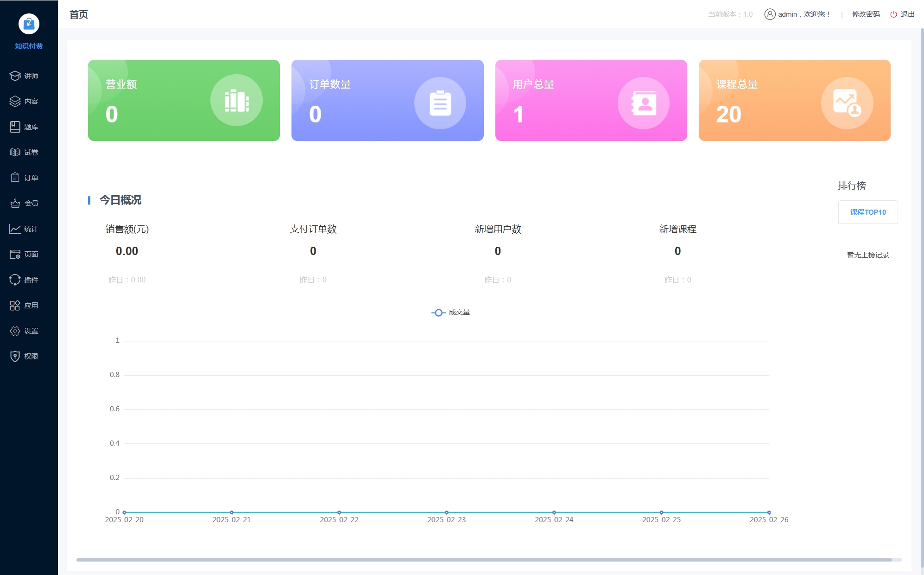Screen dimensions: 924x575
Task: Select the 内容 (content) sidebar icon
Action: point(29,101)
